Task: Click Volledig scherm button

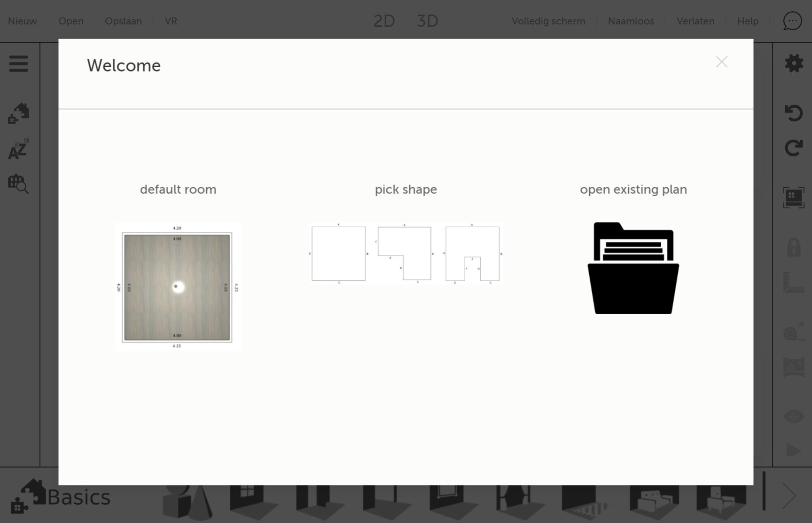Action: pyautogui.click(x=548, y=21)
